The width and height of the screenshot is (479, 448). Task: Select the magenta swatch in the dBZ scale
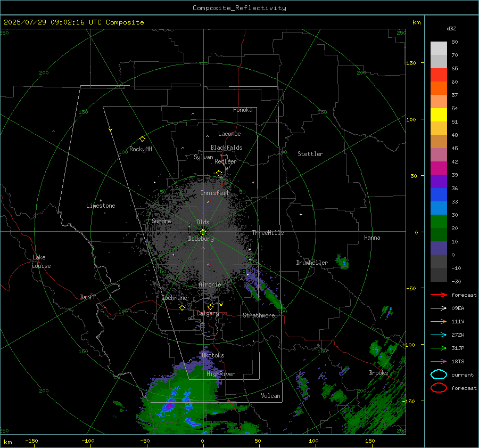439,168
